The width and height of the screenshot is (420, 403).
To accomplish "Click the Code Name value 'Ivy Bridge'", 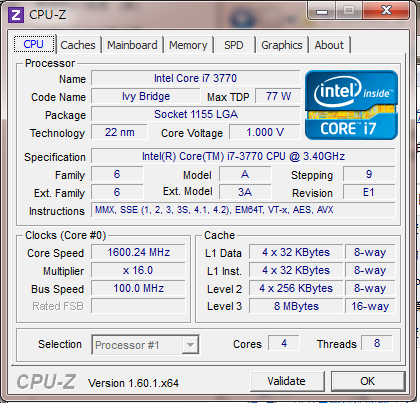I will [x=146, y=96].
